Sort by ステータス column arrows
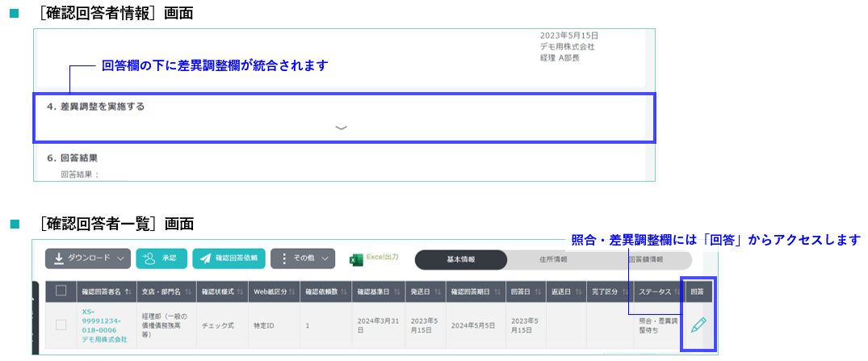The height and width of the screenshot is (361, 868). (x=674, y=291)
